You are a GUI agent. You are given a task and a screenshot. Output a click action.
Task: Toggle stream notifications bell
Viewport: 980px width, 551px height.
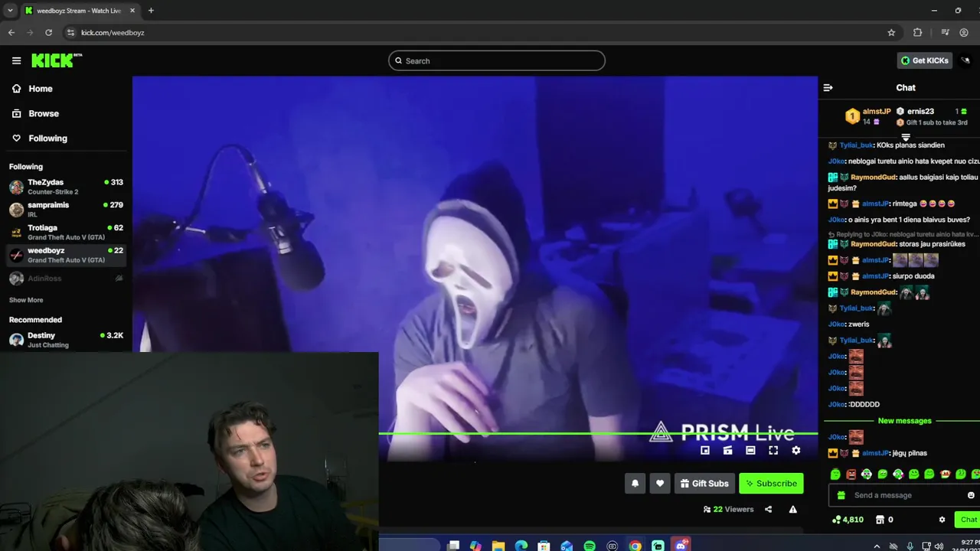pyautogui.click(x=635, y=484)
